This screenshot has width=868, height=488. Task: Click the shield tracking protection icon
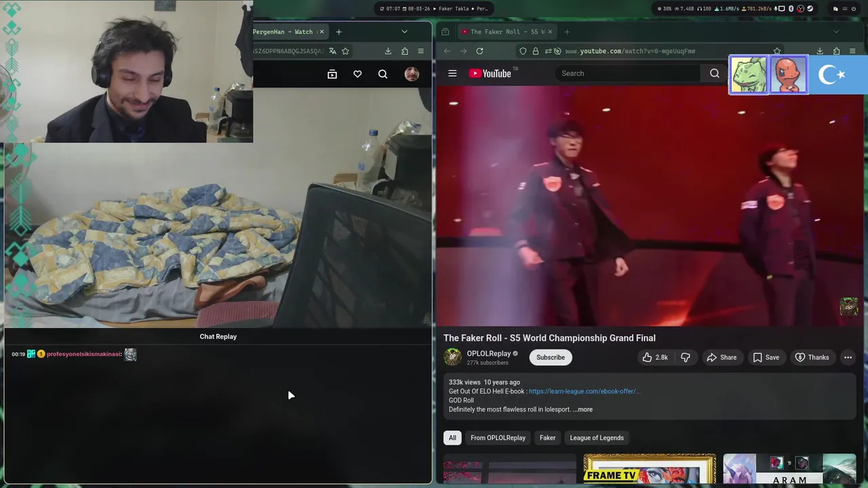523,51
